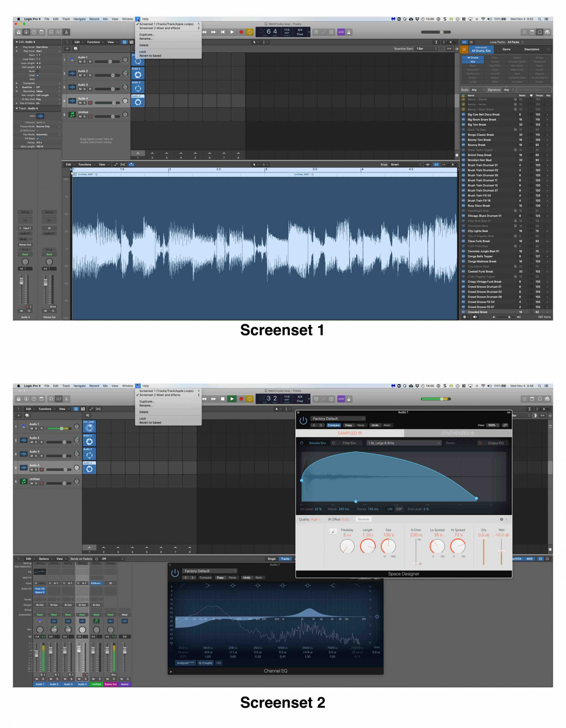This screenshot has height=728, width=566.
Task: Click the Space Designer sidechain link icon
Action: tap(505, 425)
